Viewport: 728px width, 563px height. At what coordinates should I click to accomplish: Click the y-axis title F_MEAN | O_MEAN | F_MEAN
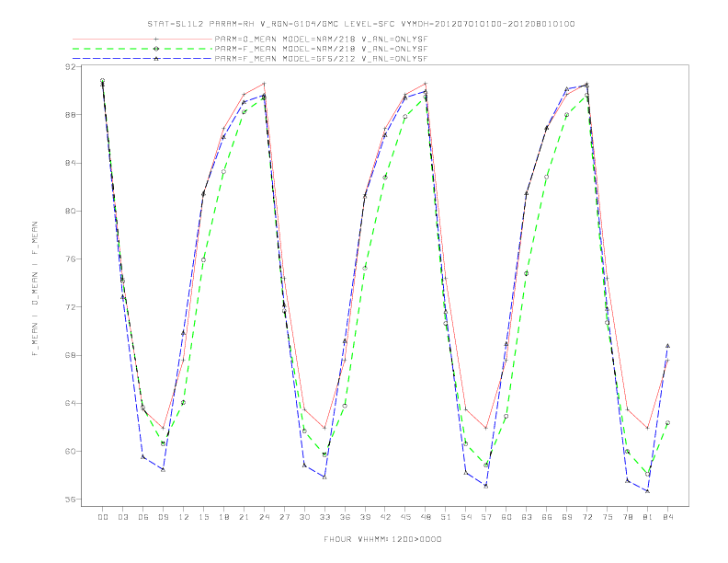tap(35, 289)
